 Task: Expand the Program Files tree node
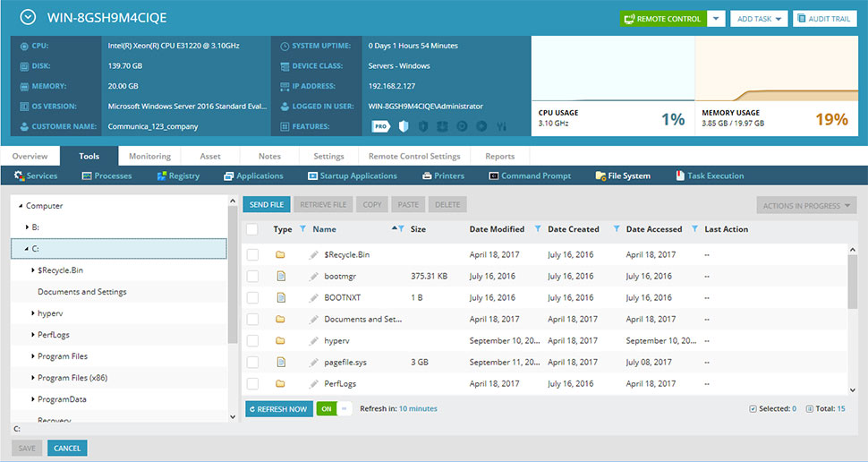(32, 356)
